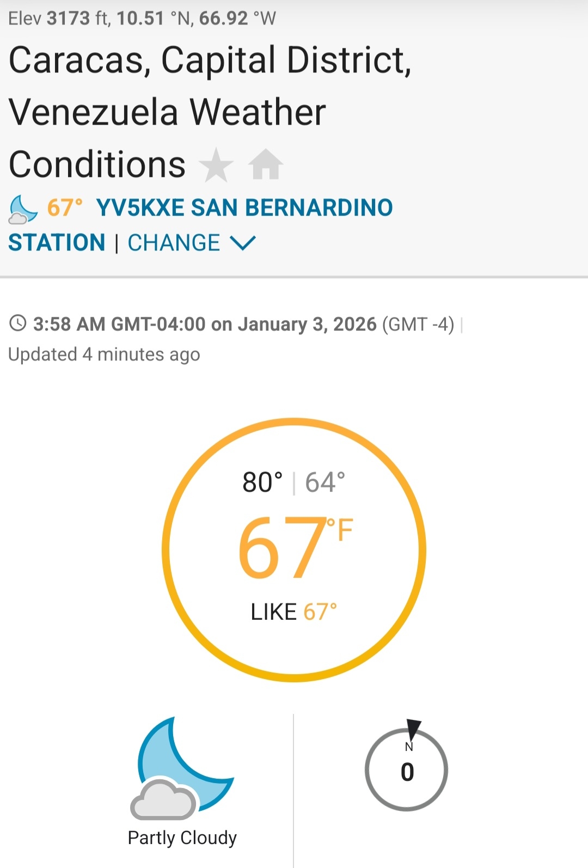
Task: Click the clock icon beside the timestamp
Action: click(18, 323)
